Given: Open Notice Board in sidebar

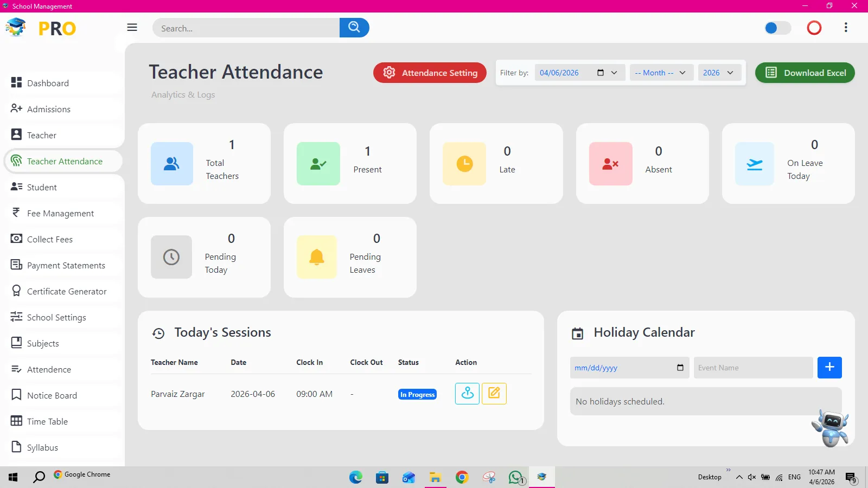Looking at the screenshot, I should (x=64, y=395).
